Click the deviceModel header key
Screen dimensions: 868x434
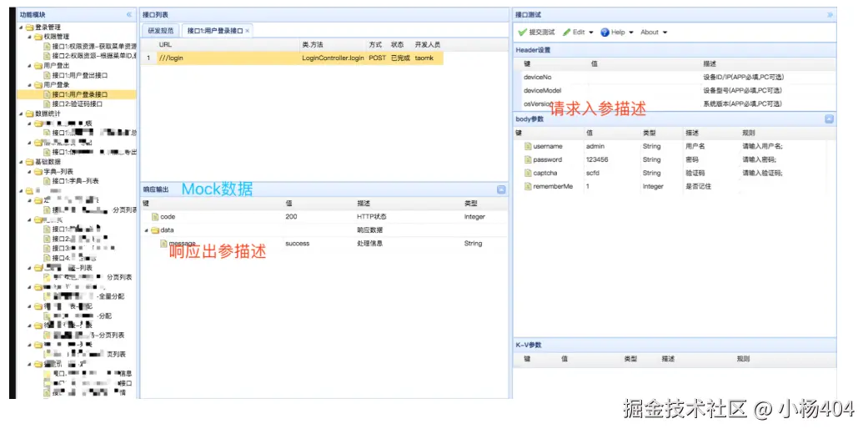543,90
